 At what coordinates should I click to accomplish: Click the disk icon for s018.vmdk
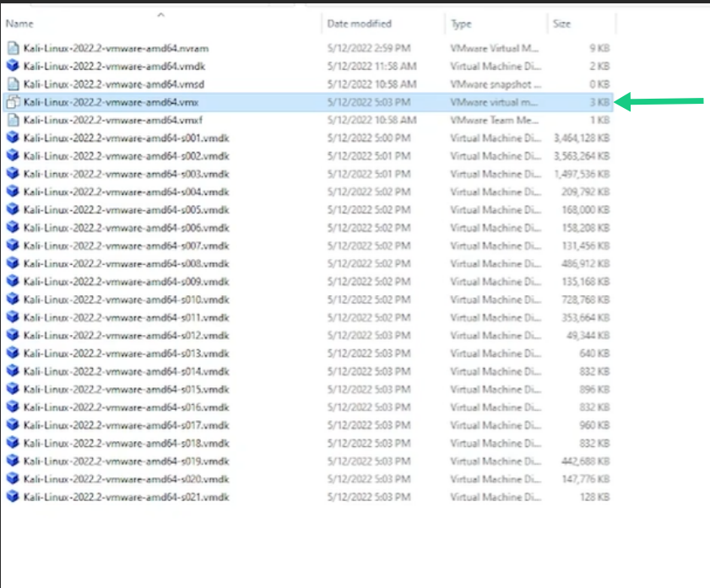[x=14, y=443]
